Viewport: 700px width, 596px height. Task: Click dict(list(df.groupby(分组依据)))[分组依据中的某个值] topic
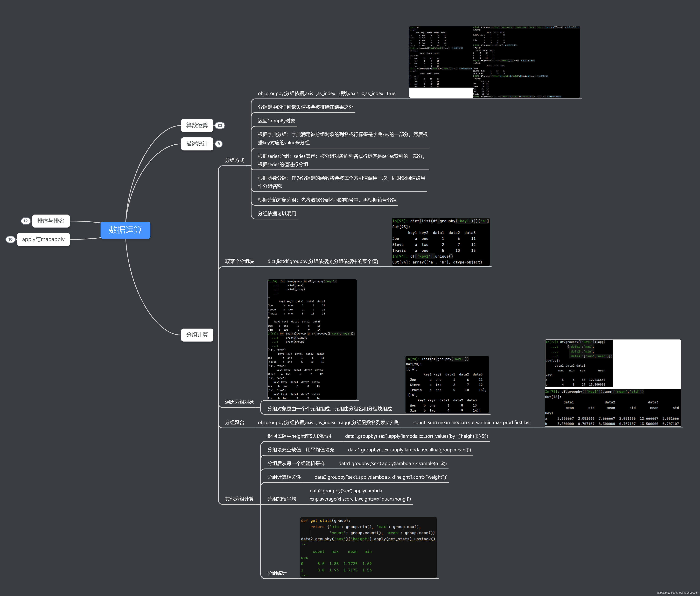(323, 261)
